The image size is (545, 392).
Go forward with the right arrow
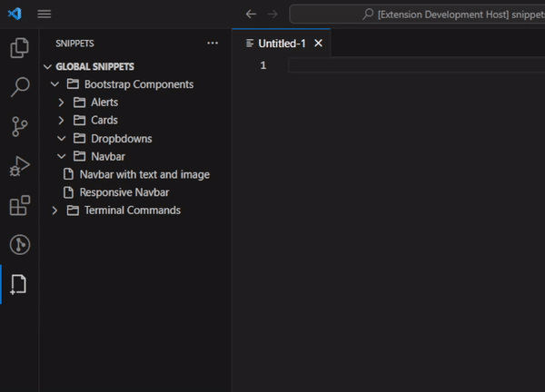[x=272, y=15]
